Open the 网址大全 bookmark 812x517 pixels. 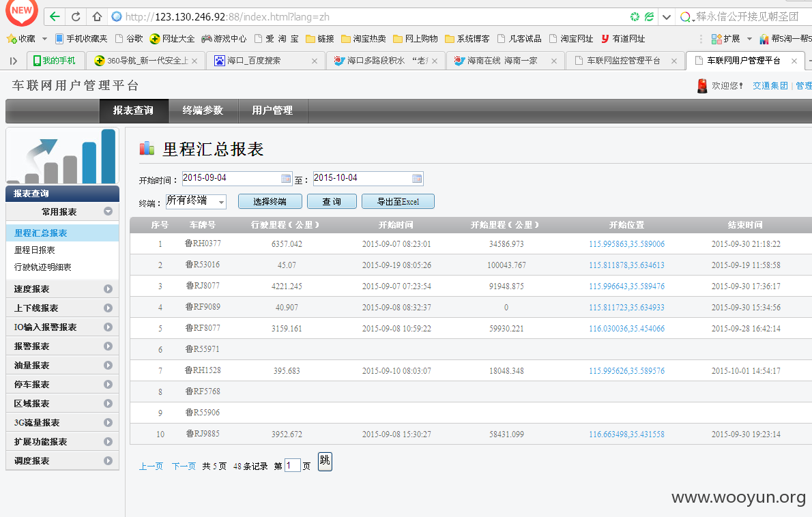172,39
